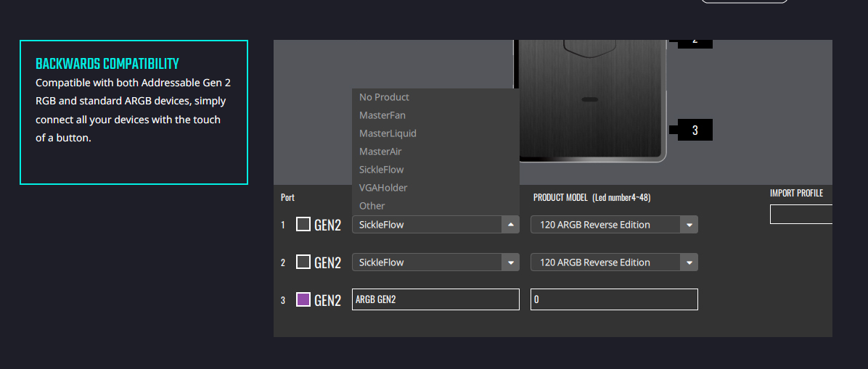
Task: Click the Import Profile input box
Action: (801, 214)
